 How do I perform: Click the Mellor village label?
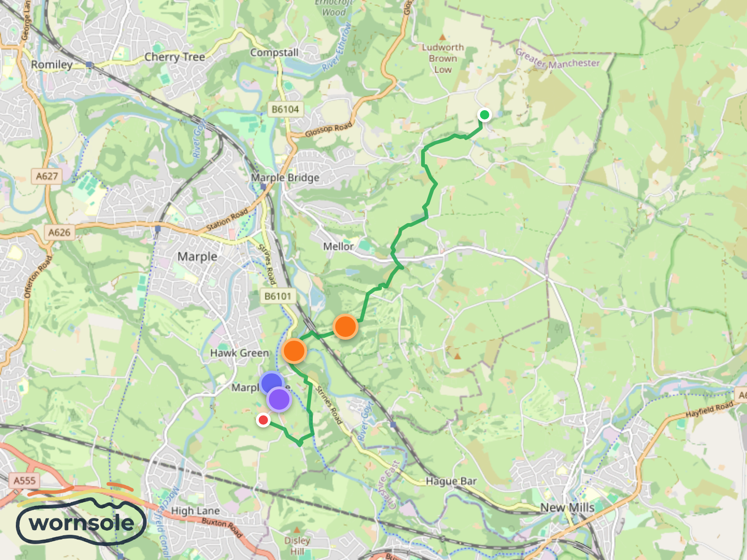click(x=338, y=246)
